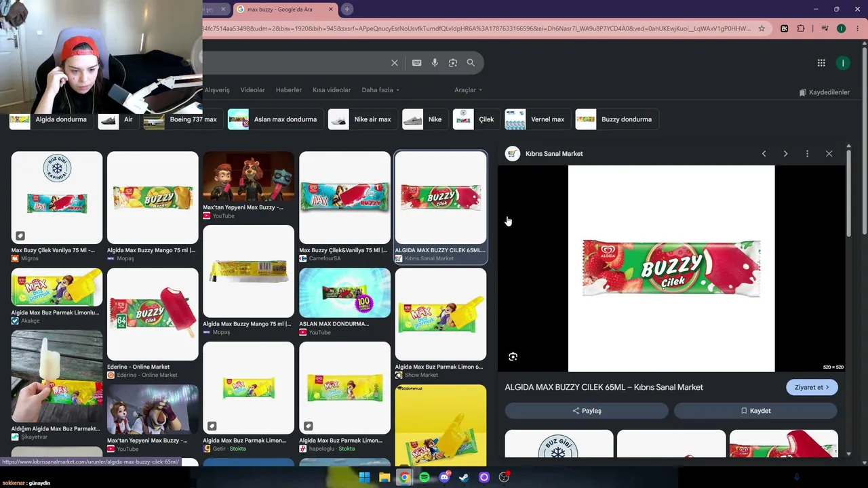
Task: Open more options in image preview panel
Action: tap(807, 154)
